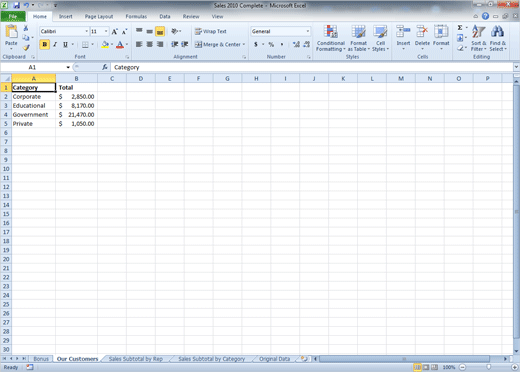
Task: Select row 4 header
Action: coord(6,115)
